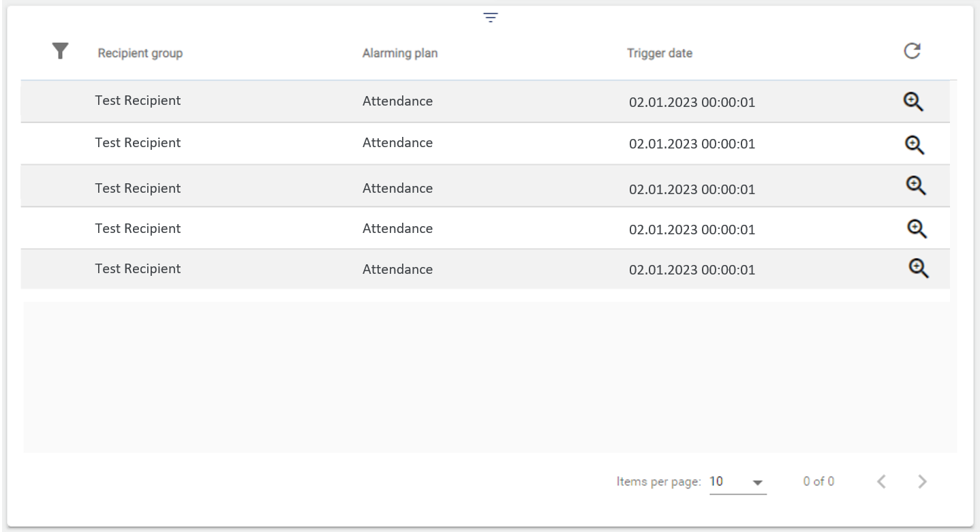Go to the next page
Image resolution: width=980 pixels, height=532 pixels.
pyautogui.click(x=922, y=482)
